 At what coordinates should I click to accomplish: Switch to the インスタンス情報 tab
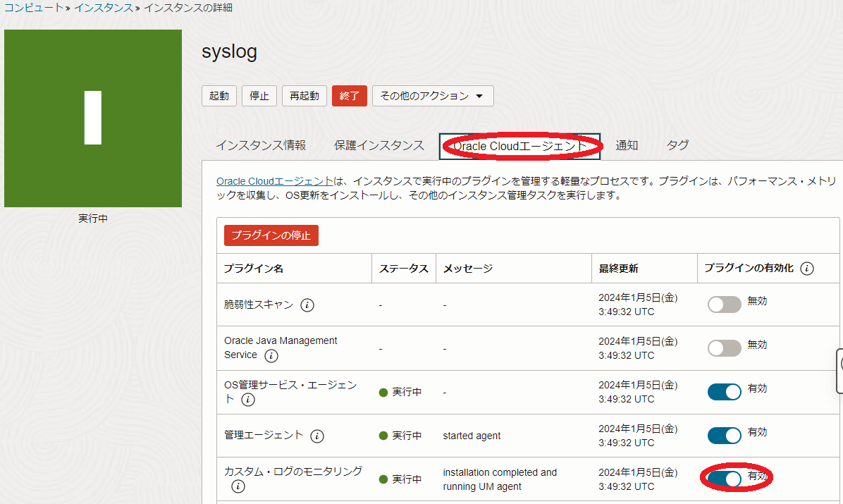261,145
